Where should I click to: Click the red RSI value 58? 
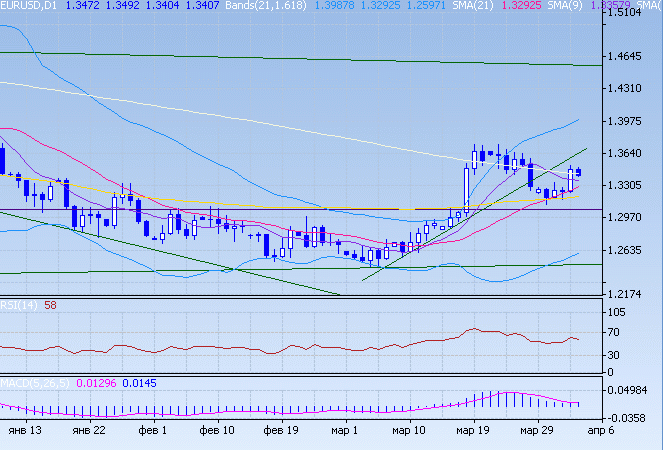pyautogui.click(x=50, y=305)
